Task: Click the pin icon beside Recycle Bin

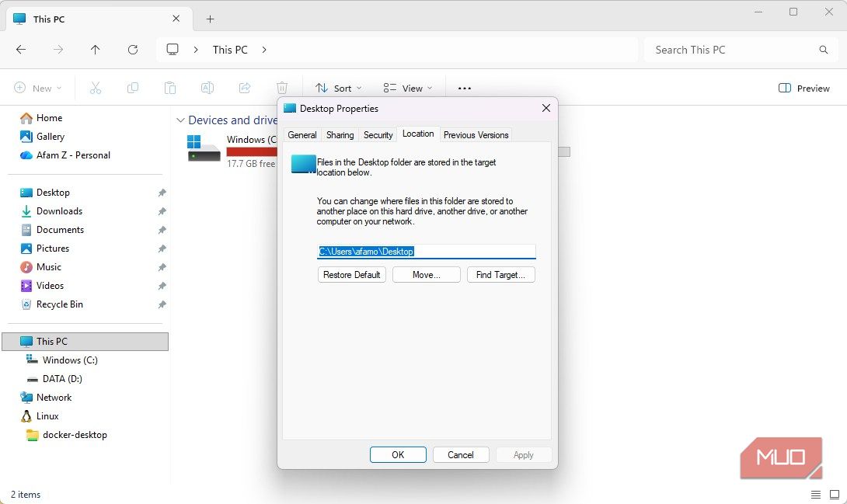Action: (x=162, y=305)
